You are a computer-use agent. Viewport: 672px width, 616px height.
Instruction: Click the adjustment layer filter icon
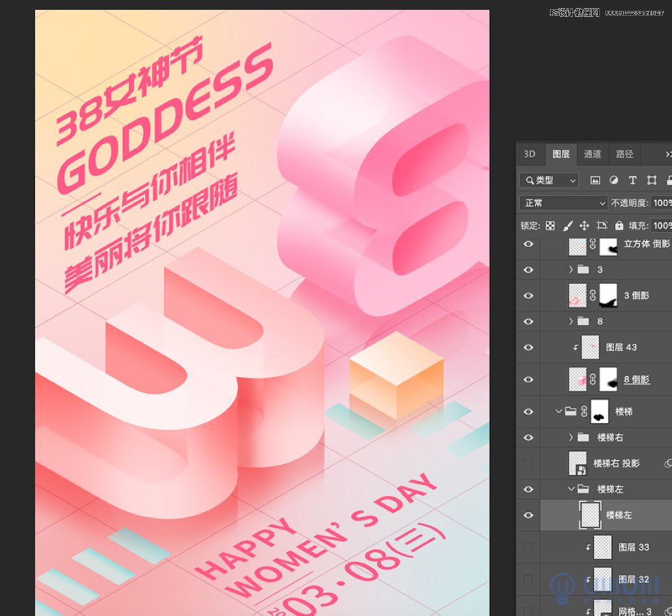[614, 180]
